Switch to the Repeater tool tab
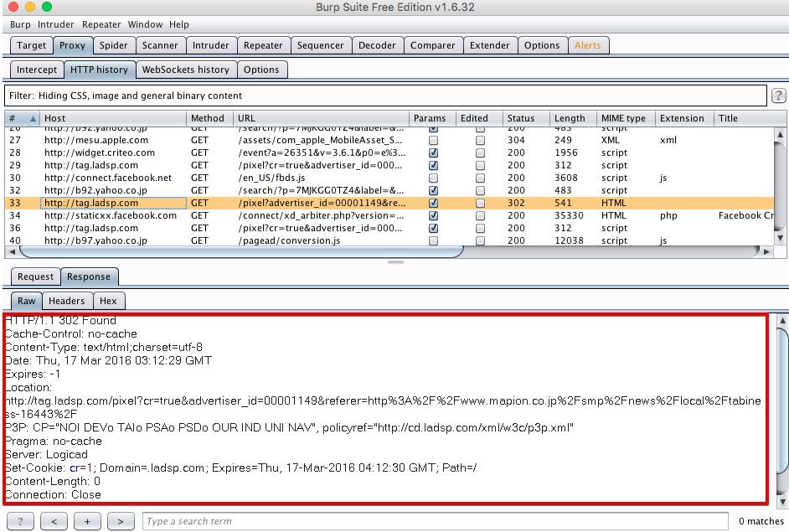Viewport: 789px width, 532px height. click(x=263, y=45)
